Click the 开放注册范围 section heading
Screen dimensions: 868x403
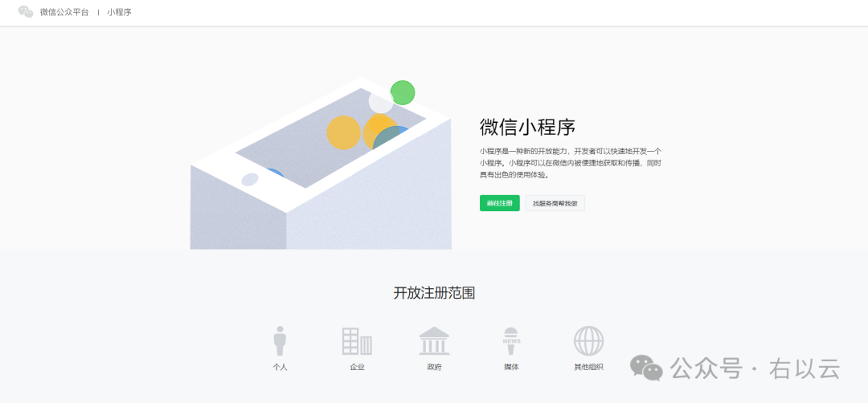(x=434, y=293)
